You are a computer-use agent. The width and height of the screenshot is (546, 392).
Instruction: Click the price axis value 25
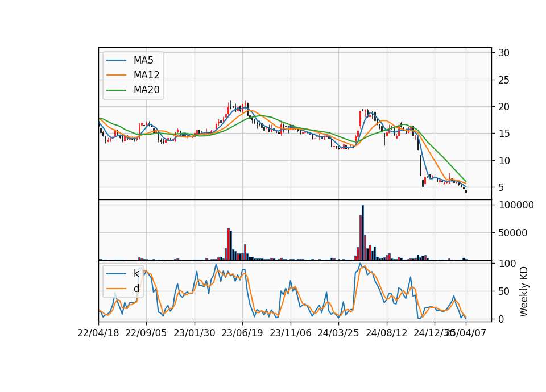click(504, 80)
